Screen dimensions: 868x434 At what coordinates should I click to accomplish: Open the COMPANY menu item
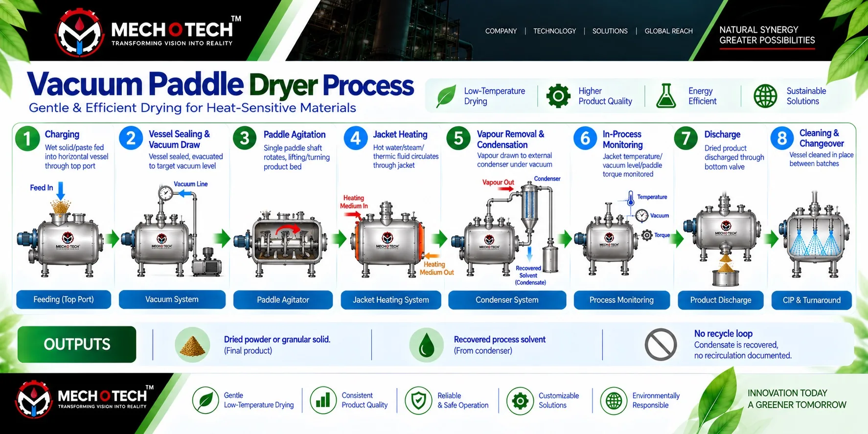click(501, 31)
